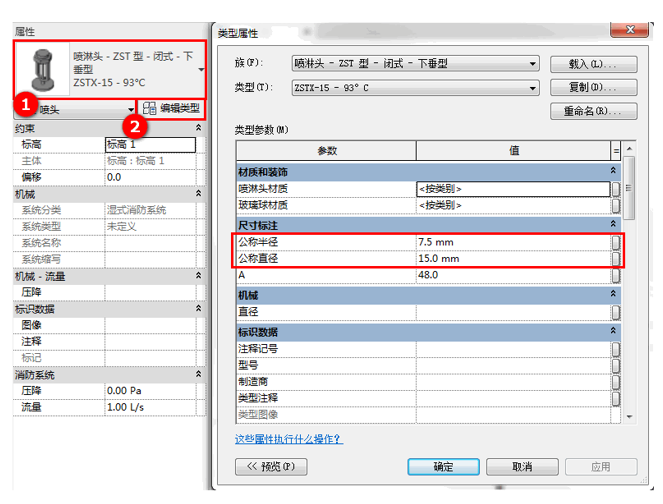Viewport: 663px width, 504px height.
Task: Click the 玻璃球材质 value <按类别>
Action: tap(513, 205)
